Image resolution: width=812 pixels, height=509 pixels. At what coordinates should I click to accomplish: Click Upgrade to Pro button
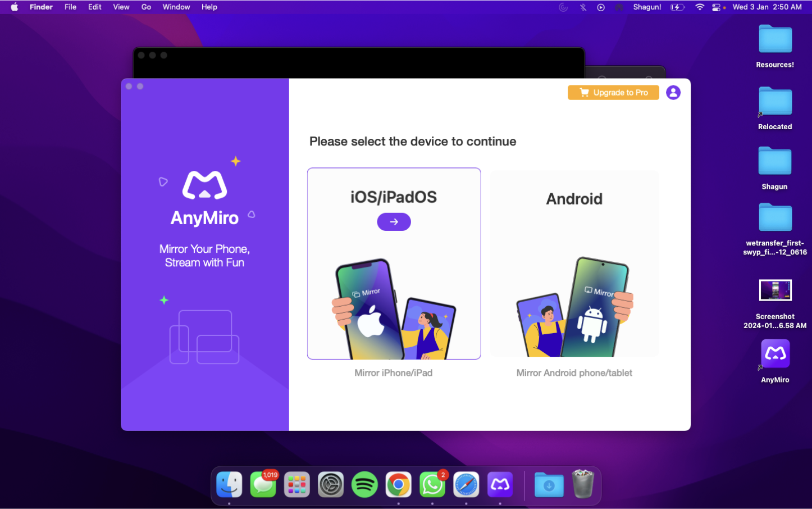click(613, 93)
